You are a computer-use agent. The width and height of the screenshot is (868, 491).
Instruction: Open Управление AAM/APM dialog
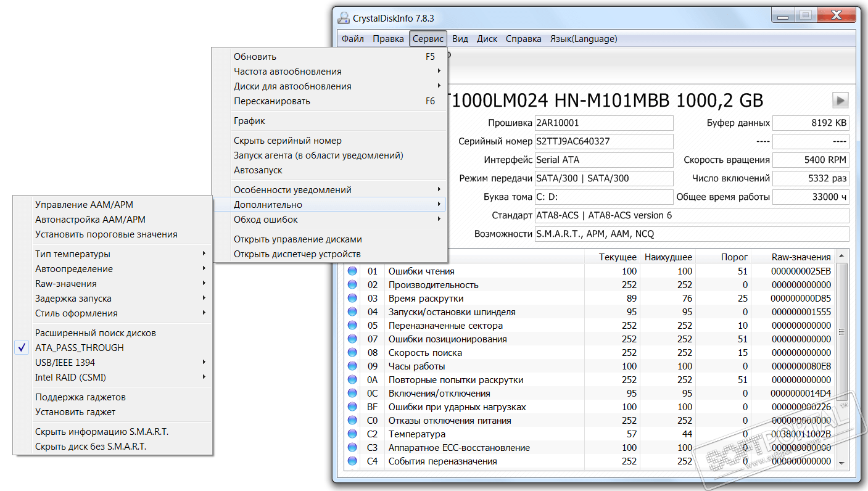(x=84, y=205)
